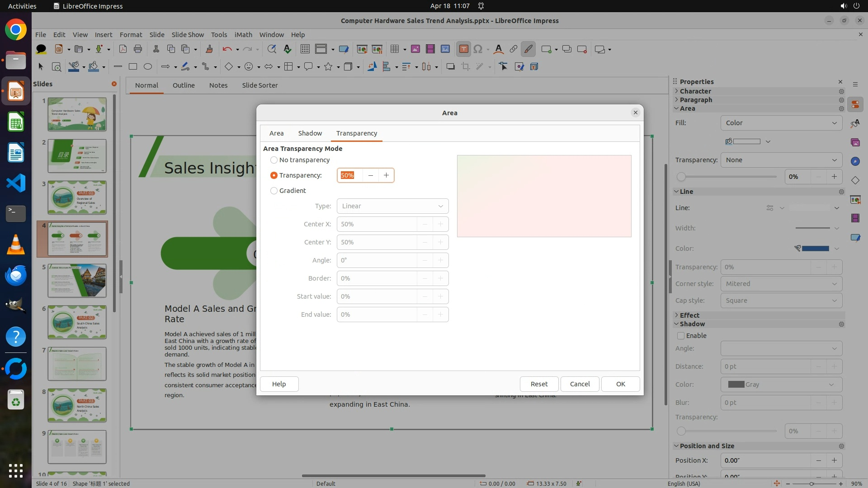Select the Rectangle drawing tool
Screen dimensions: 868x488
[x=133, y=67]
